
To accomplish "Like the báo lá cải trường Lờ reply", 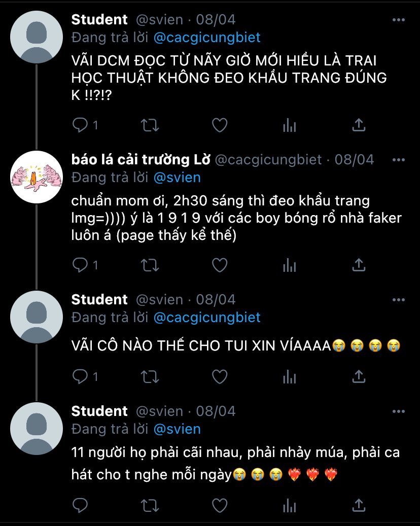I will pos(220,265).
